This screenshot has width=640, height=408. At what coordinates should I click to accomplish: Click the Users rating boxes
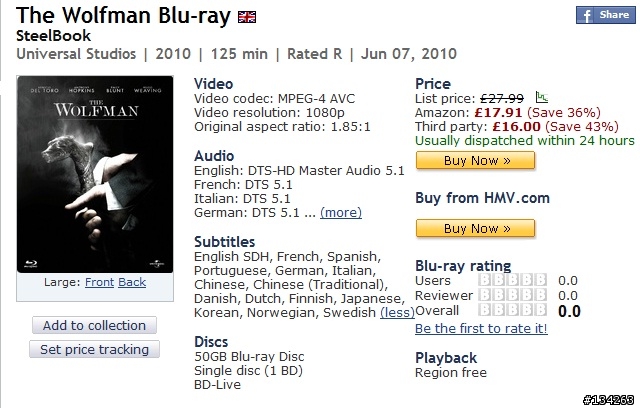(512, 281)
